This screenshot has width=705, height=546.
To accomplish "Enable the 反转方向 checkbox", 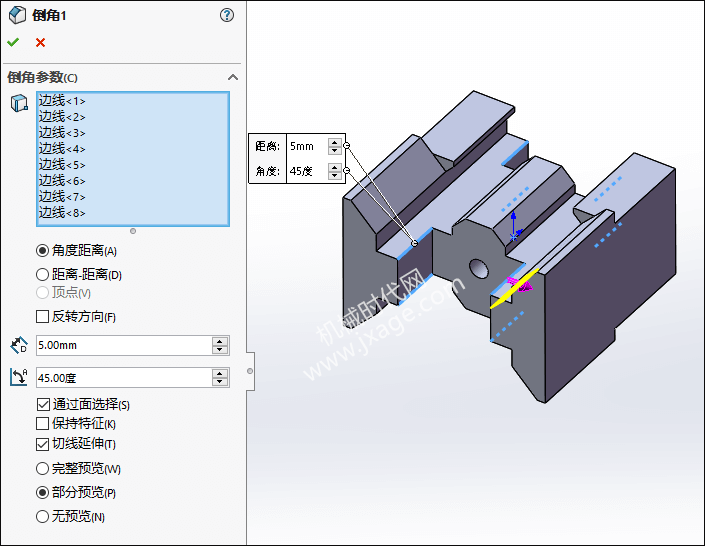I will (42, 317).
